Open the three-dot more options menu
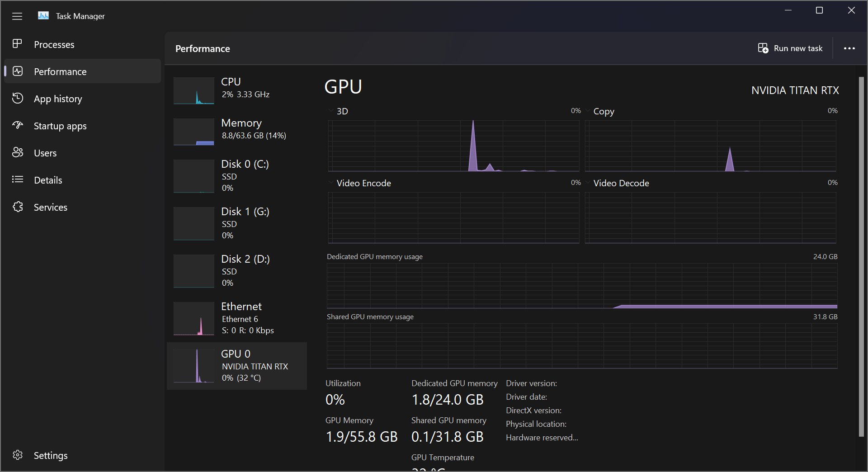This screenshot has height=472, width=868. (849, 48)
